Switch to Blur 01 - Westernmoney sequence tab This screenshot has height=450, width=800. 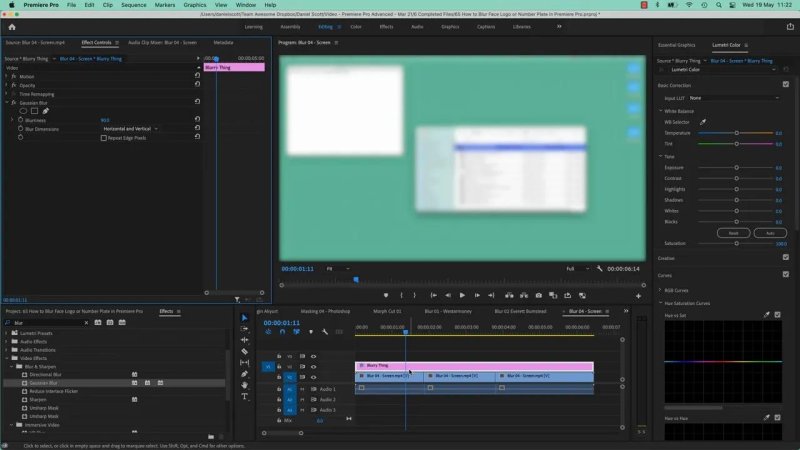(x=448, y=311)
